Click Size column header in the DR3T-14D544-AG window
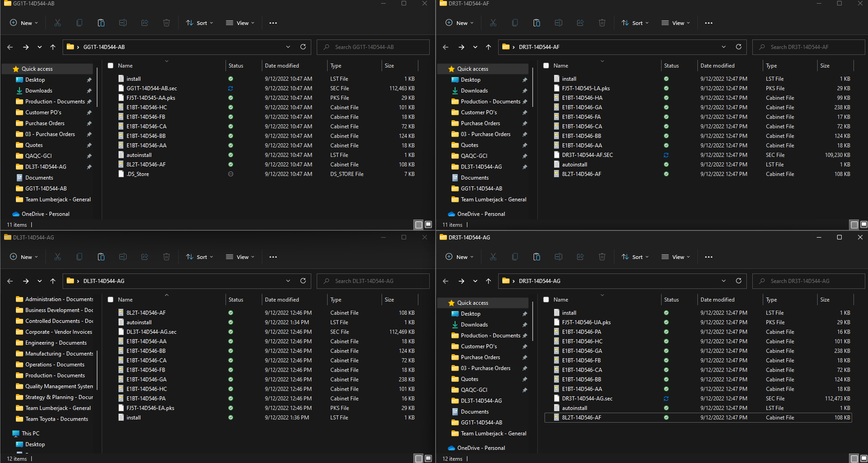This screenshot has height=463, width=868. (825, 300)
